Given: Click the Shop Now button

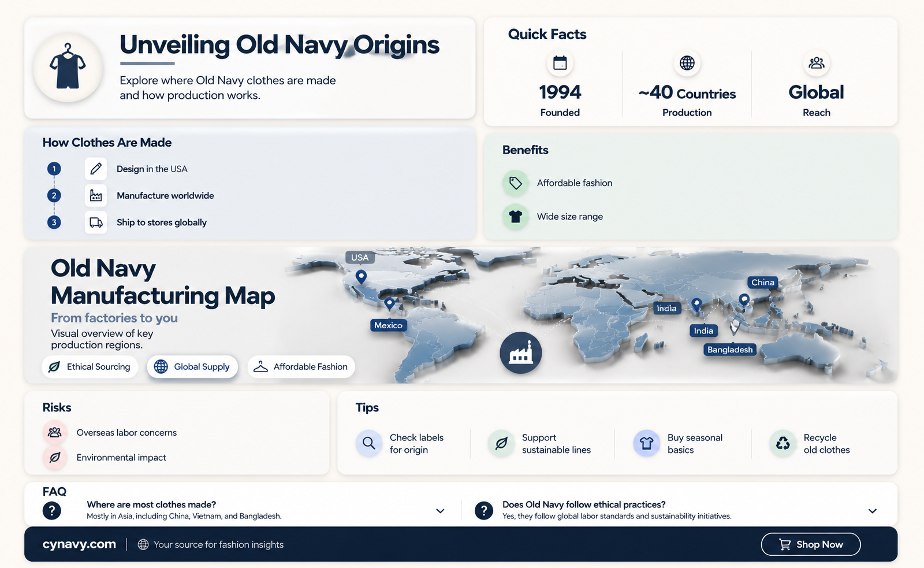Looking at the screenshot, I should click(x=811, y=544).
